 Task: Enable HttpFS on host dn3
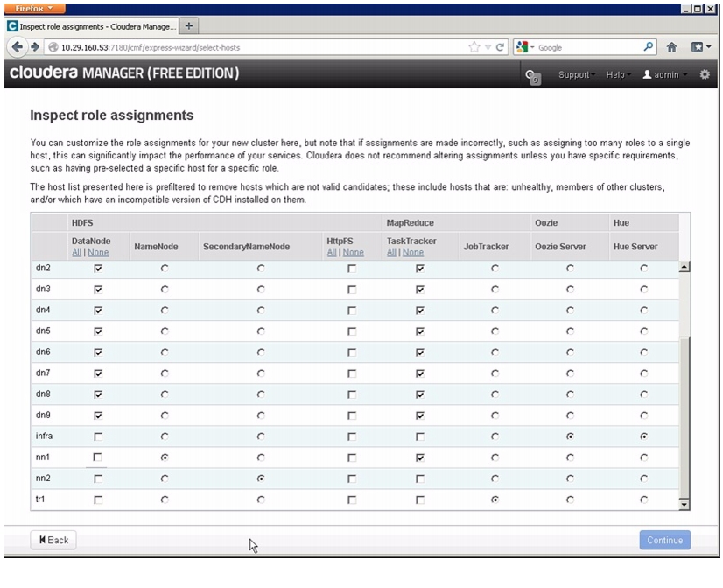pyautogui.click(x=352, y=290)
